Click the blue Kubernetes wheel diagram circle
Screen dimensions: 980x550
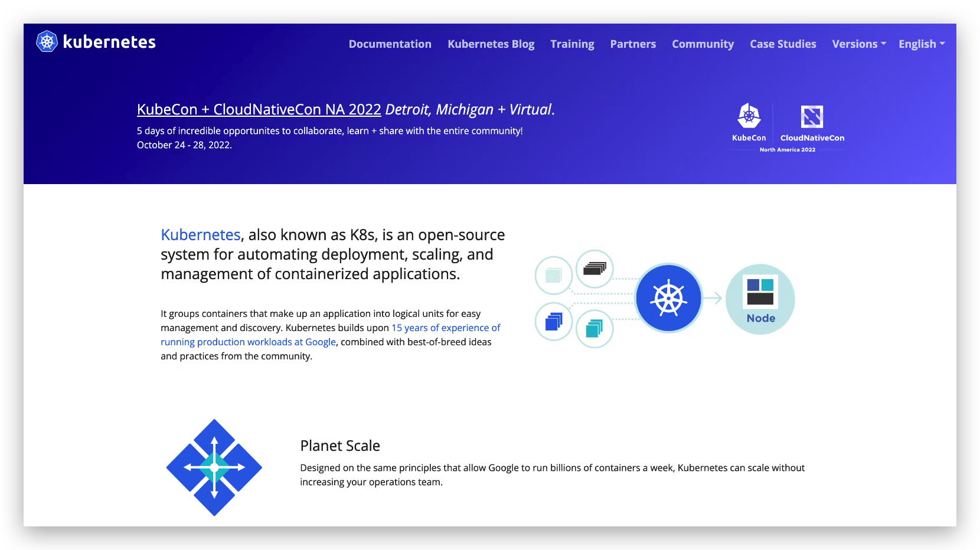click(x=668, y=298)
